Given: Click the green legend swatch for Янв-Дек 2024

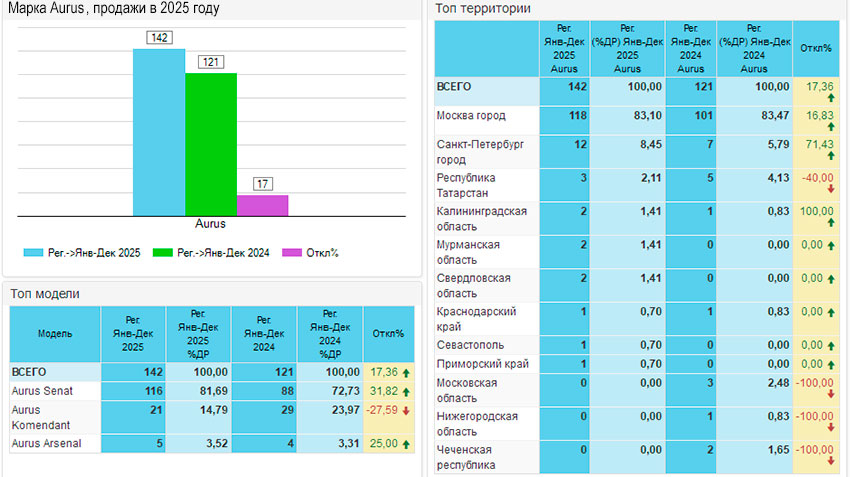Looking at the screenshot, I should pyautogui.click(x=163, y=252).
